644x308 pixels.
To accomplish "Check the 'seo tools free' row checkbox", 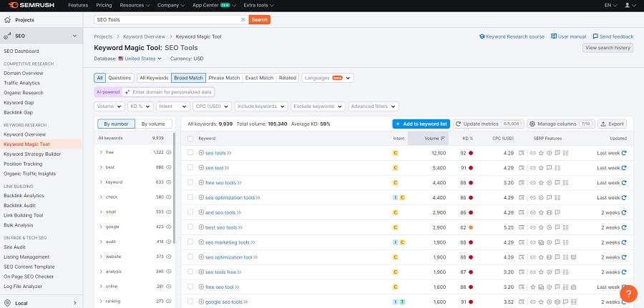I will pos(190,272).
